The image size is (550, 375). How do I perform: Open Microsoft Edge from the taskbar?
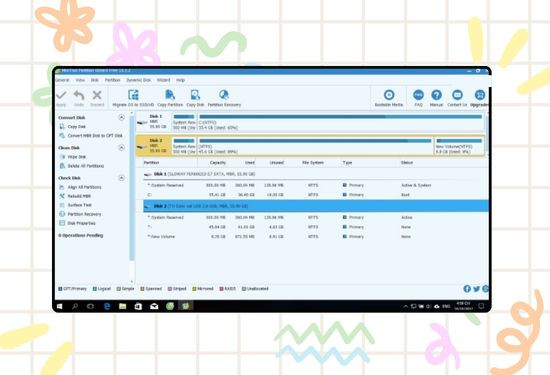pyautogui.click(x=107, y=306)
